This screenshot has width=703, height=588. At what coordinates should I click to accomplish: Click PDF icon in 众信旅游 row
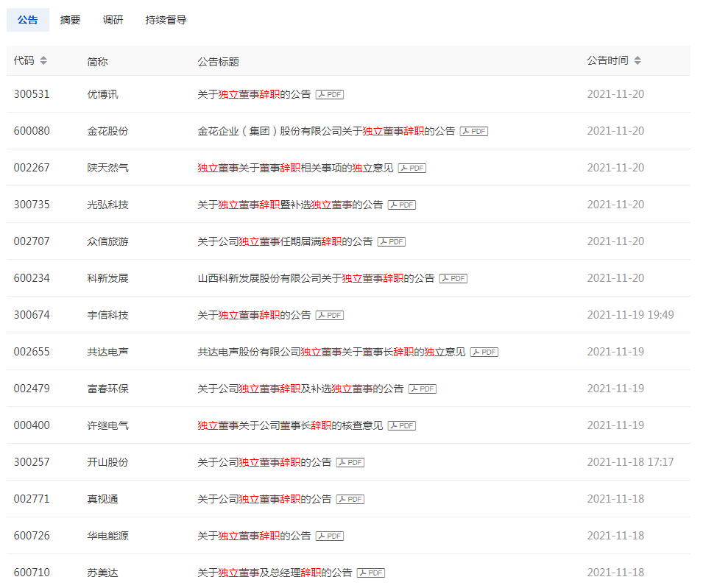[x=392, y=241]
